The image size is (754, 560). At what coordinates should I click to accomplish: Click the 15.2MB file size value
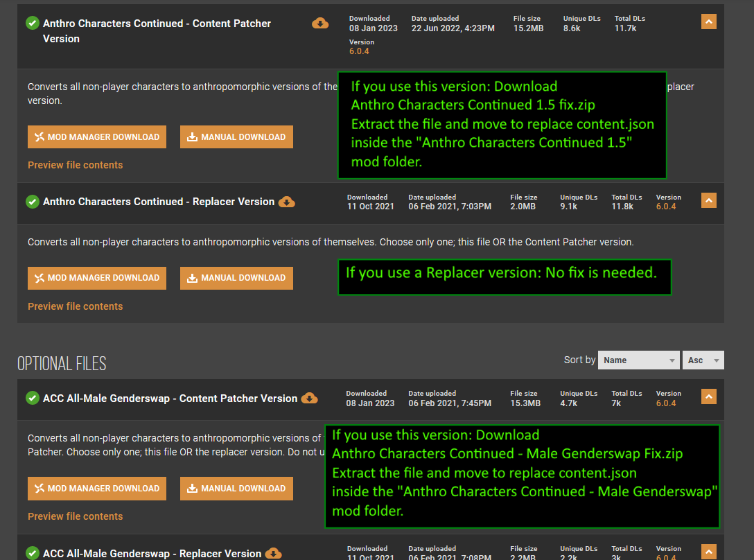[x=529, y=28]
